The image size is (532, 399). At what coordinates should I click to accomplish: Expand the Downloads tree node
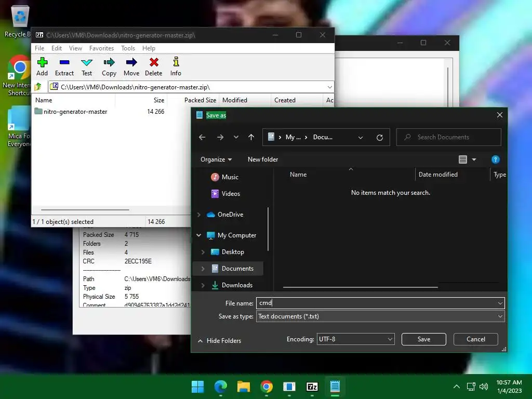click(x=203, y=285)
